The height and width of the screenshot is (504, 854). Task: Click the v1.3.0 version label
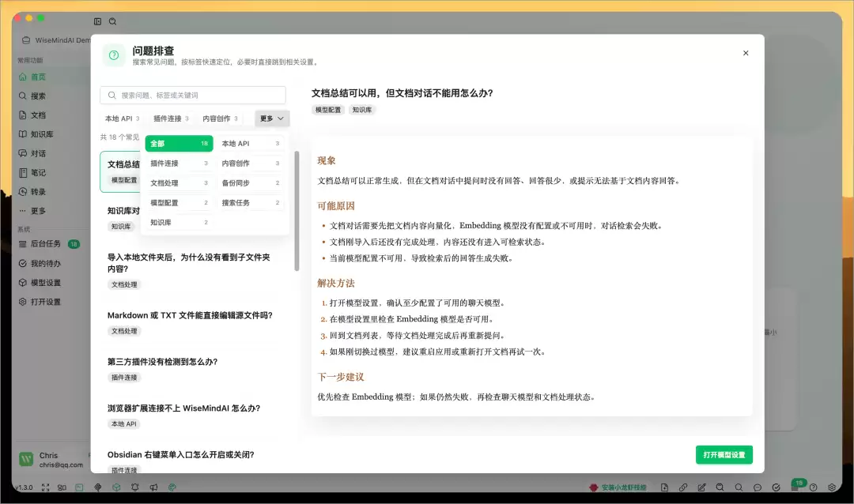(24, 487)
